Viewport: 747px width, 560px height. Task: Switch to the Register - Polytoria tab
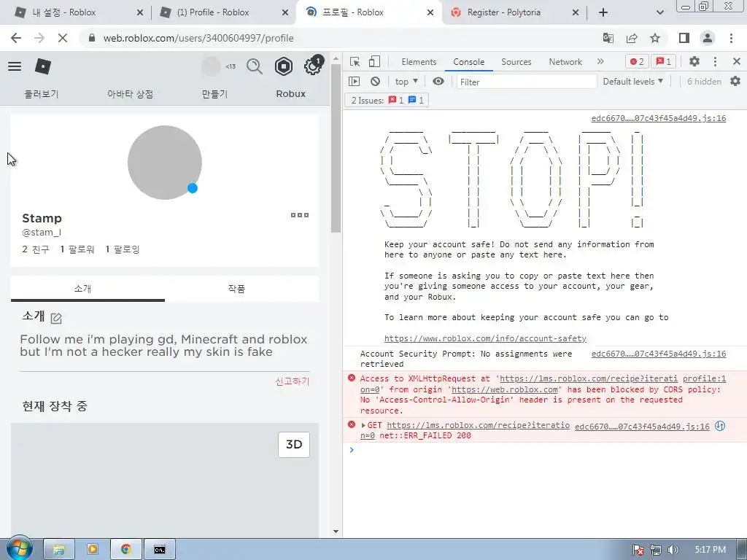point(514,12)
